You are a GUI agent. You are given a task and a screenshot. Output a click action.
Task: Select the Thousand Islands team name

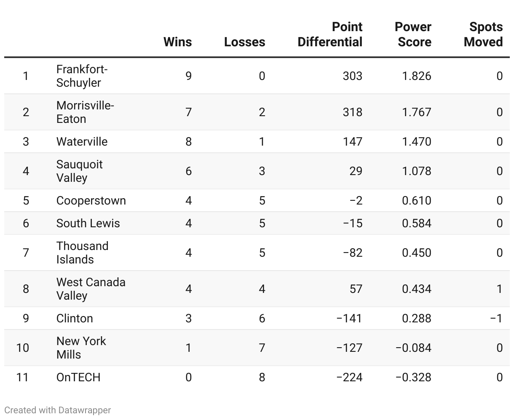(x=82, y=253)
